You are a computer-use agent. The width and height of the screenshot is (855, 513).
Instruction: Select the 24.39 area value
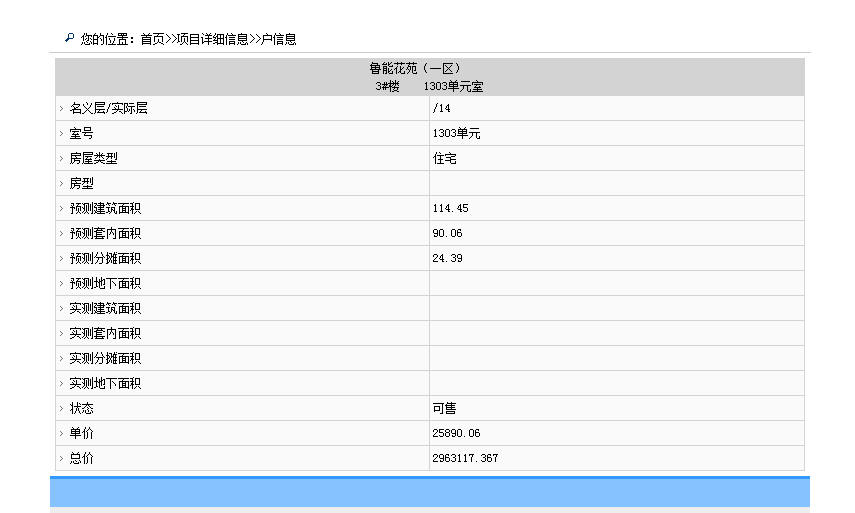(447, 258)
